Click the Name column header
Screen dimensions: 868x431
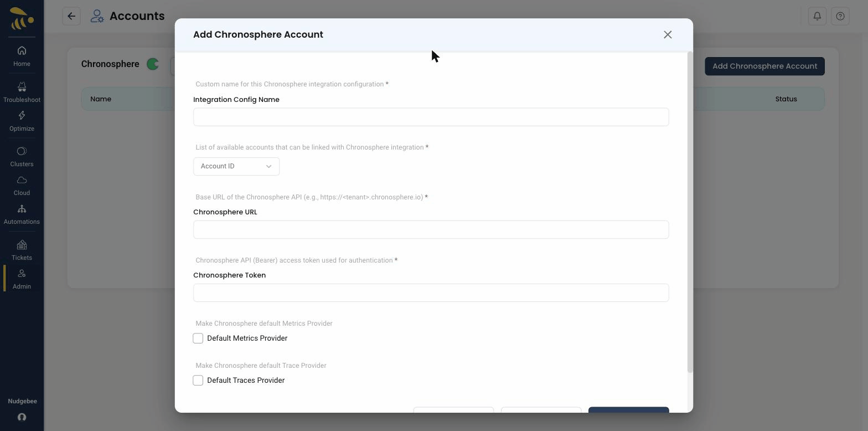[x=101, y=99]
